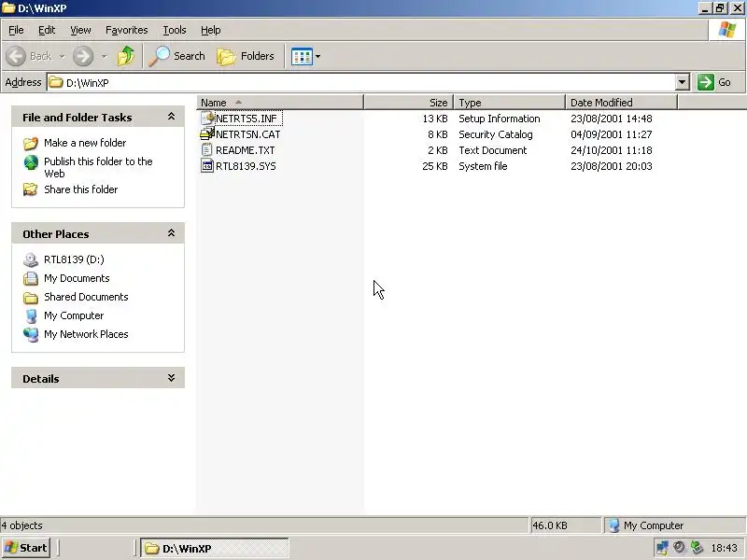Open the Favorites menu

[x=127, y=30]
